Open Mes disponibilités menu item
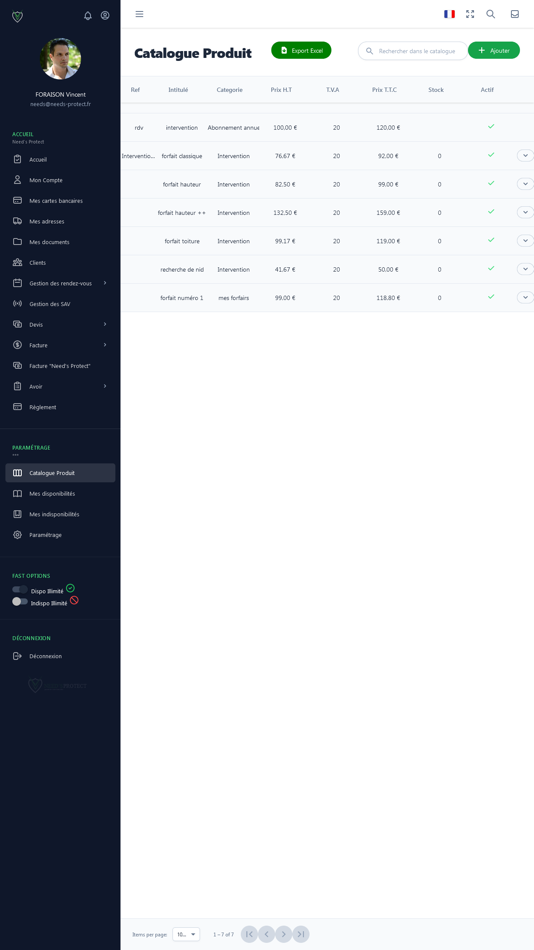534x950 pixels. (59, 494)
